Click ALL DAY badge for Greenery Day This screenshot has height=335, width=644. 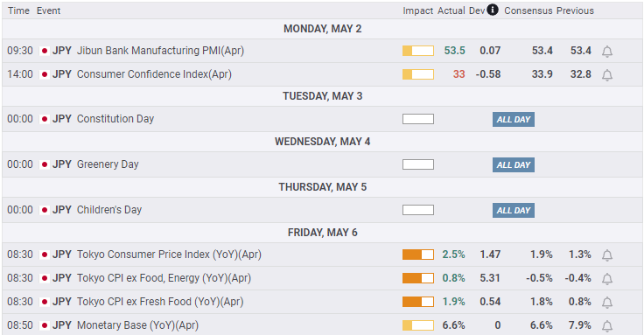click(x=514, y=165)
